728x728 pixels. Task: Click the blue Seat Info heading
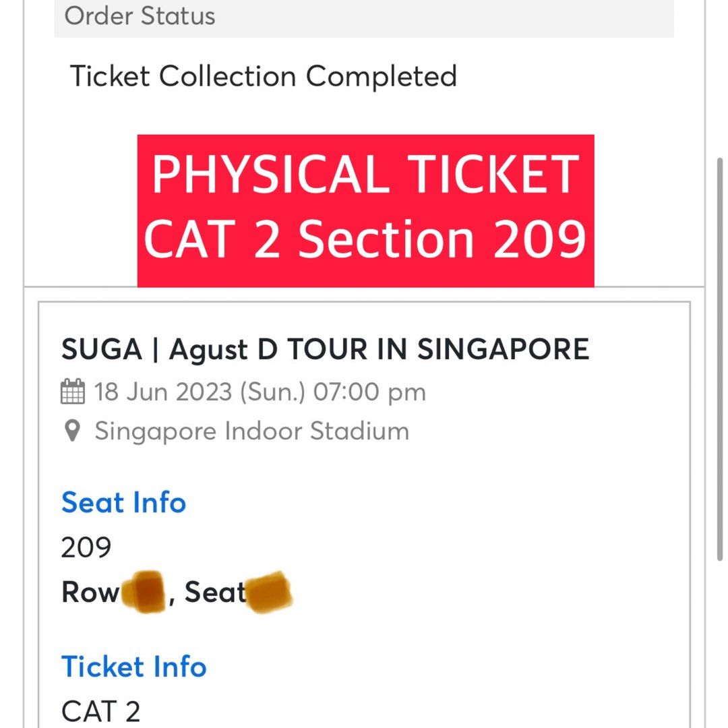[123, 503]
